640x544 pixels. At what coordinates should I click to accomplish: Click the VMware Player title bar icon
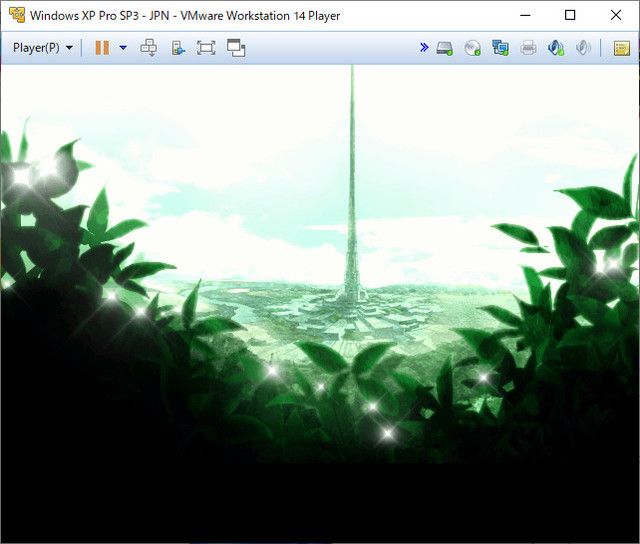(x=17, y=16)
